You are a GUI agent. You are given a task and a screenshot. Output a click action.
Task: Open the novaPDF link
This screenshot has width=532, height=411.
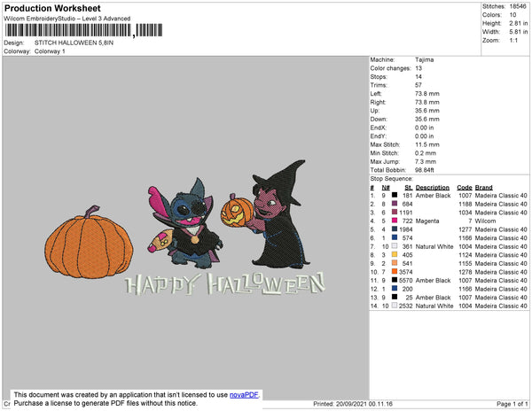244,395
